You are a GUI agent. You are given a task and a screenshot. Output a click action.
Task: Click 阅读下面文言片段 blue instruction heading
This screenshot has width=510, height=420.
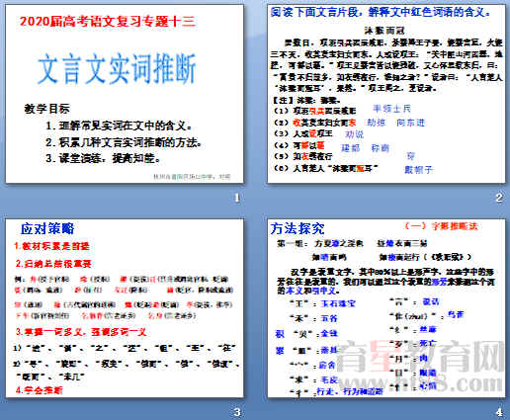tap(381, 13)
